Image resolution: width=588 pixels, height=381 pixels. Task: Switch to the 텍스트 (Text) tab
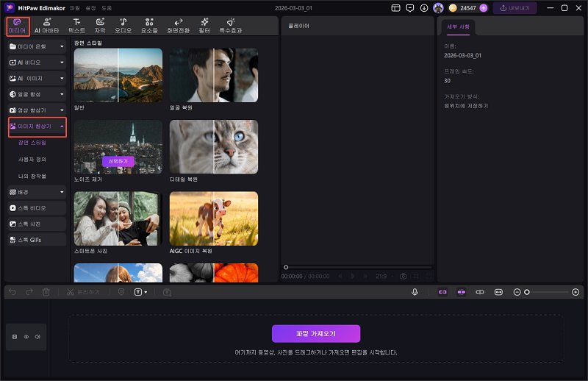point(76,26)
